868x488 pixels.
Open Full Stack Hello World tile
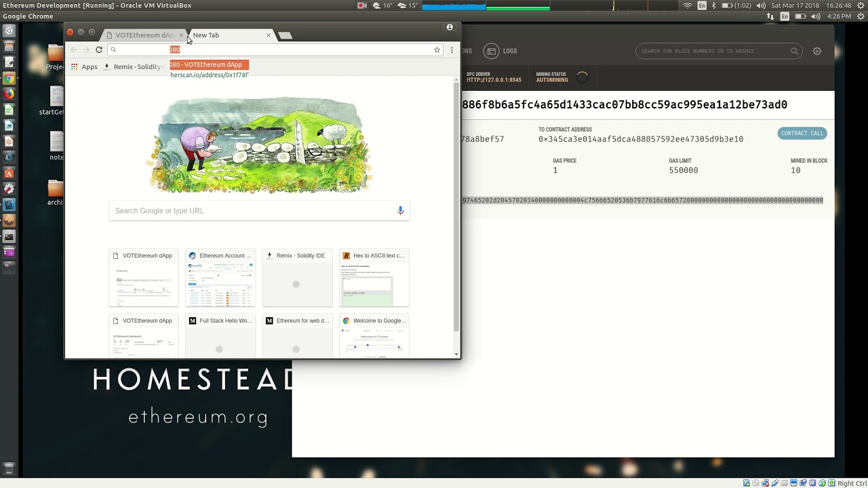[220, 335]
